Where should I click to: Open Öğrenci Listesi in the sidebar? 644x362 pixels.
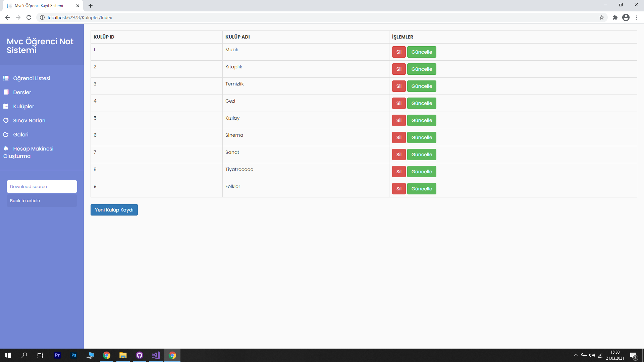pos(32,78)
